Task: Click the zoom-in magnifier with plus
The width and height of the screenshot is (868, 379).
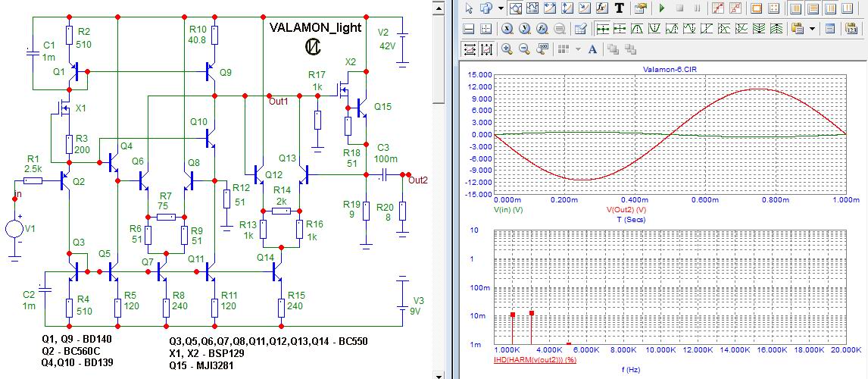Action: (507, 49)
